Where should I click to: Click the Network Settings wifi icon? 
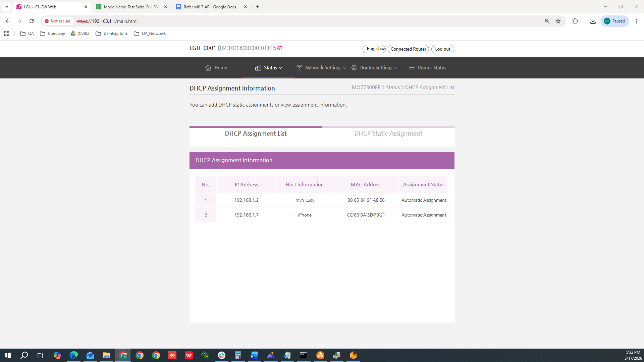pyautogui.click(x=299, y=68)
